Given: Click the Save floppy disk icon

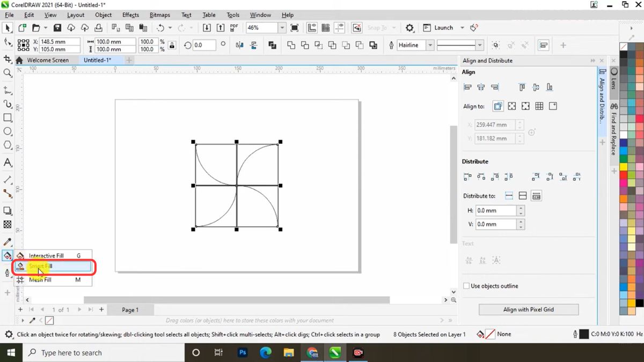Looking at the screenshot, I should (x=57, y=27).
